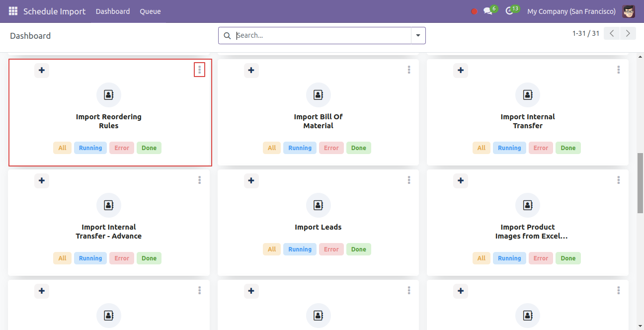Click contact book icon on Import Product Images
The width and height of the screenshot is (644, 330).
pos(528,205)
